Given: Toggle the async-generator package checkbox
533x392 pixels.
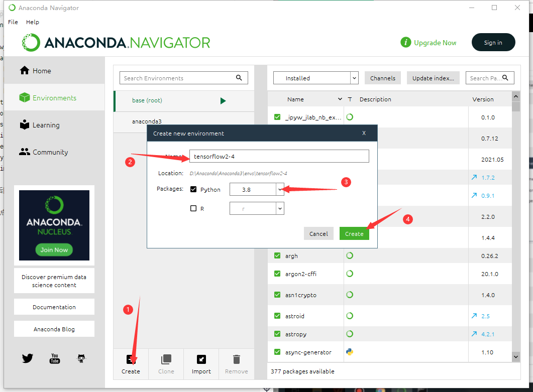Looking at the screenshot, I should pos(277,351).
